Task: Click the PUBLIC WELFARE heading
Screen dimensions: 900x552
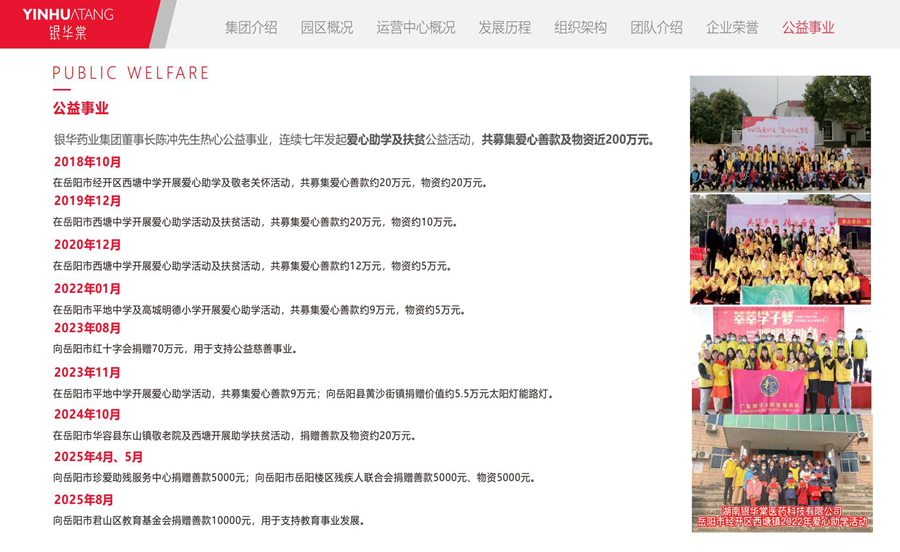Action: point(131,73)
